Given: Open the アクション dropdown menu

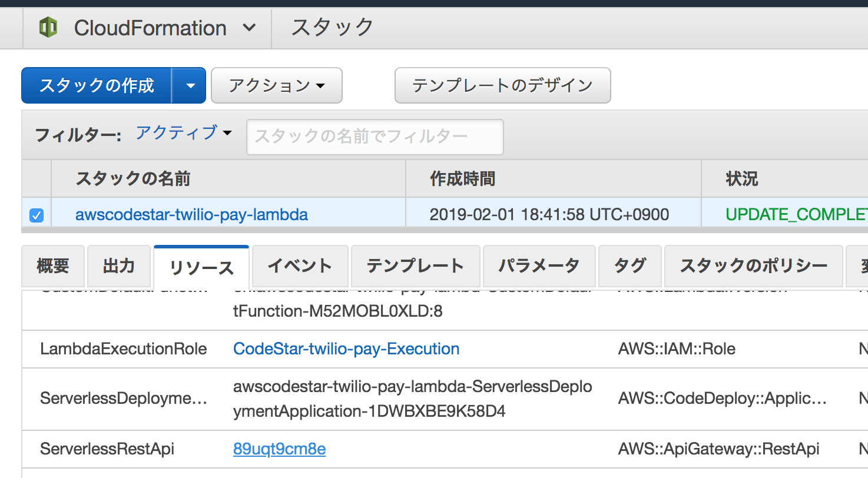Looking at the screenshot, I should pyautogui.click(x=277, y=85).
